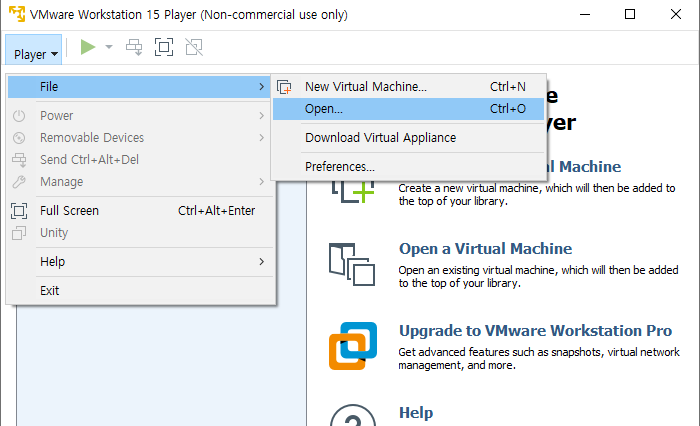
Task: Click the Create a New Virtual Machine icon
Action: (353, 192)
